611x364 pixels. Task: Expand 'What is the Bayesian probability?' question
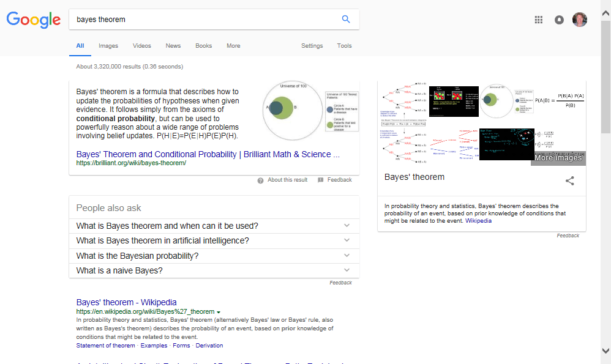tap(214, 256)
